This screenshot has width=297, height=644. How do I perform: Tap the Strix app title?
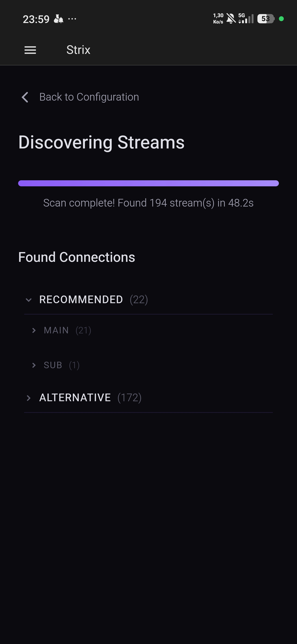pos(78,50)
